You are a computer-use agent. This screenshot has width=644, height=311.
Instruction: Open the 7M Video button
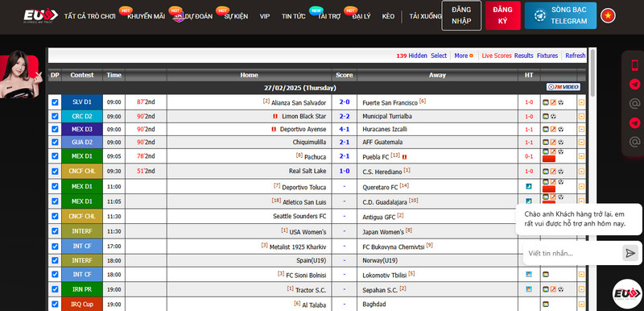click(563, 87)
